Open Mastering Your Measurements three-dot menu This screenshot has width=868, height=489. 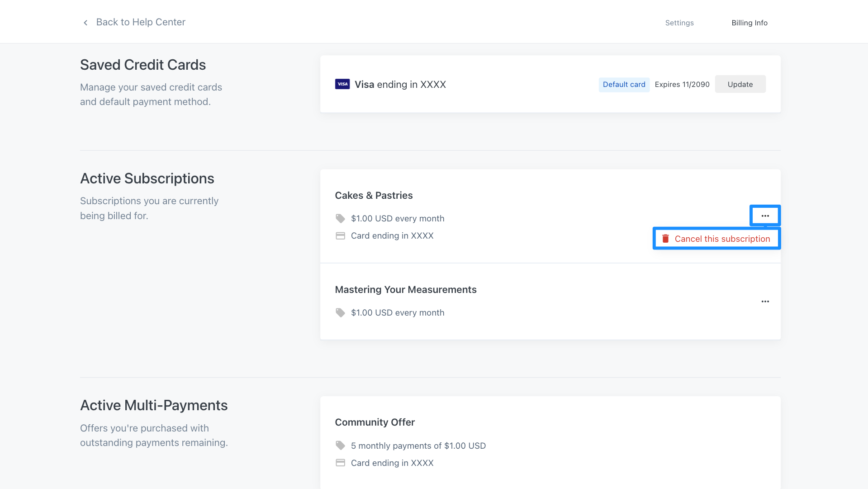765,302
